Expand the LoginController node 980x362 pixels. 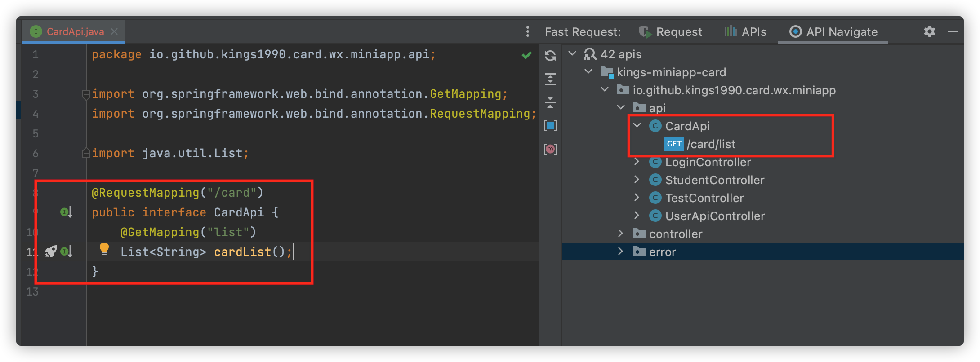click(x=637, y=162)
